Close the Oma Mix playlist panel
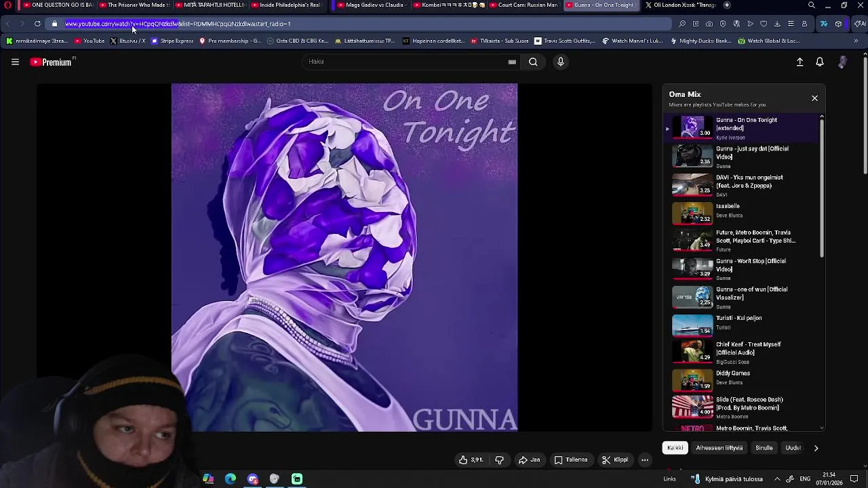The height and width of the screenshot is (488, 868). (x=814, y=98)
